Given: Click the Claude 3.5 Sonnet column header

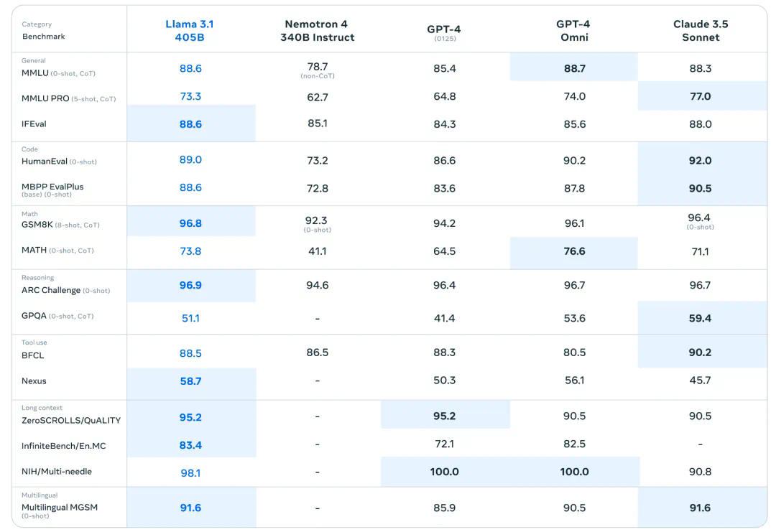Looking at the screenshot, I should point(700,30).
